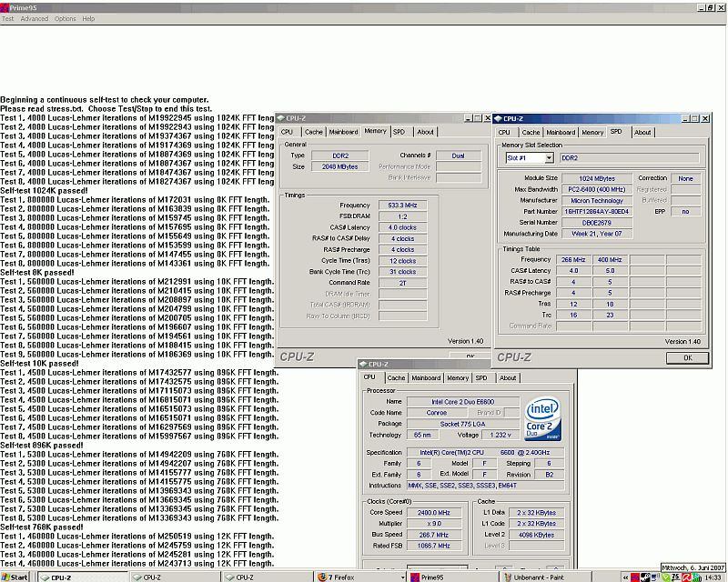Image resolution: width=728 pixels, height=582 pixels.
Task: Switch to the Cache tab in the Memory window
Action: 313,132
